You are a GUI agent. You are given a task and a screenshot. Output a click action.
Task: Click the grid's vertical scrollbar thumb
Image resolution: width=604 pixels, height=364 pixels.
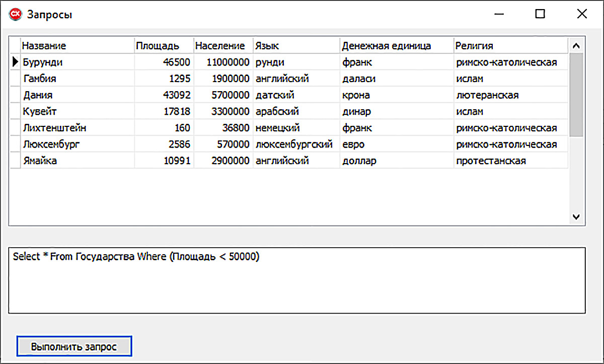point(576,95)
